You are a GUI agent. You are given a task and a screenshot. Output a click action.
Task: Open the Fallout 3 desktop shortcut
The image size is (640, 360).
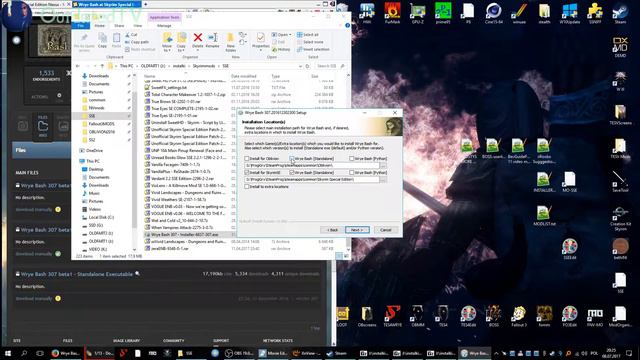click(519, 316)
